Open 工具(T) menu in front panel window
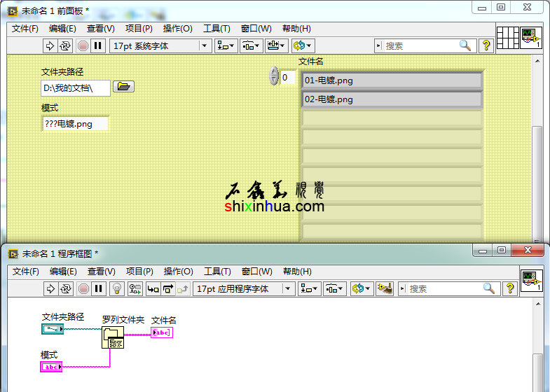Screen dimensions: 550x392 216,29
